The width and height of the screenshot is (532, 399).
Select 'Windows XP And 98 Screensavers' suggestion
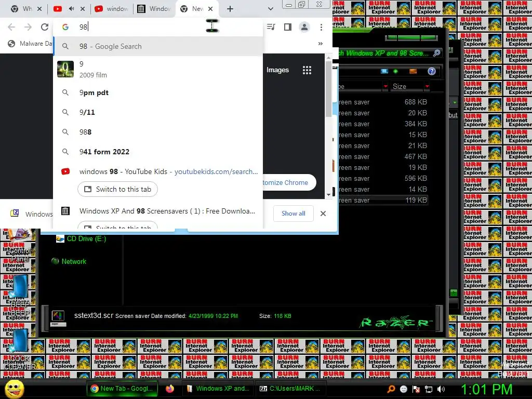(158, 211)
